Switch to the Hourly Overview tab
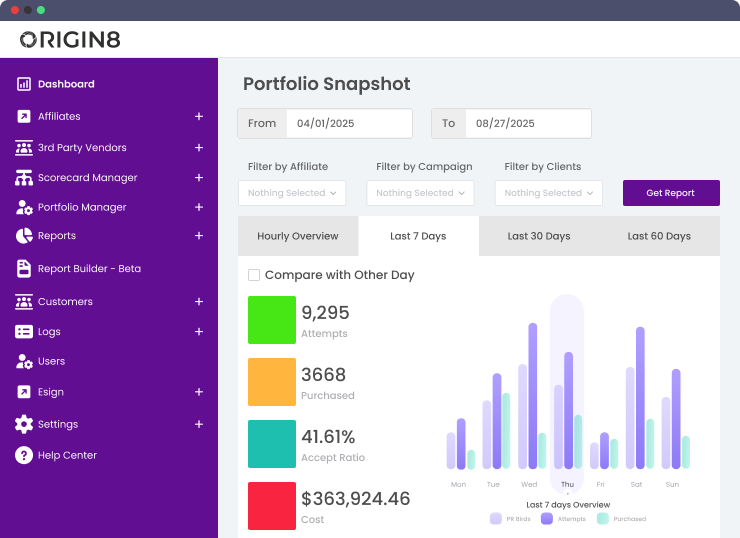Viewport: 740px width, 538px height. pyautogui.click(x=298, y=236)
